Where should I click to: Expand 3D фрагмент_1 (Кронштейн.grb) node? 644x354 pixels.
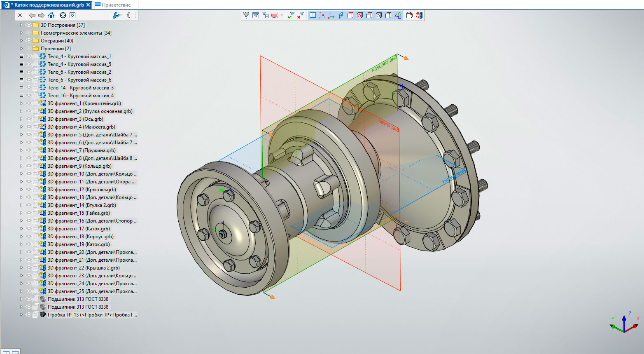(x=21, y=103)
